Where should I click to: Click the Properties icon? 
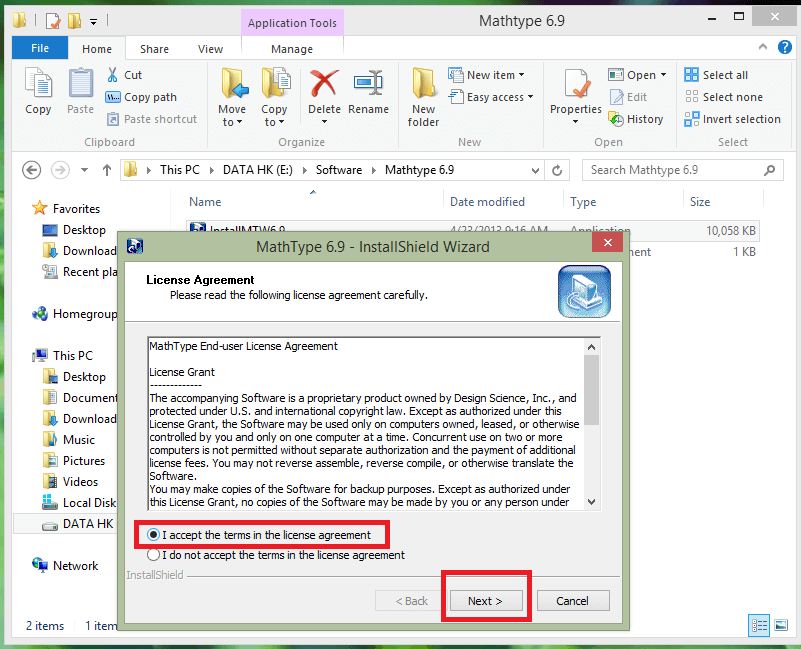coord(576,83)
